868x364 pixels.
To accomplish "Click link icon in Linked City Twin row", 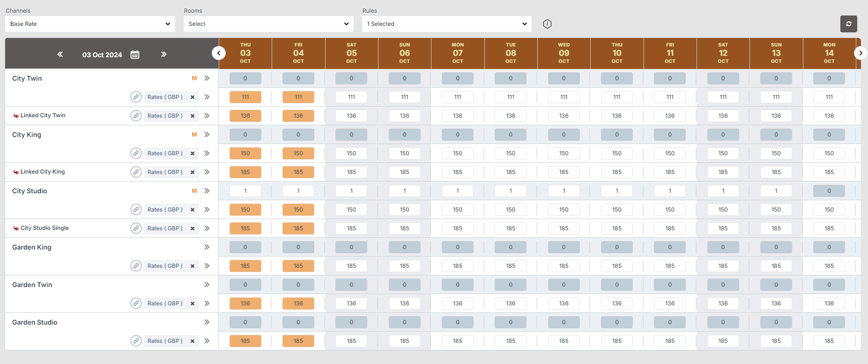I will pyautogui.click(x=136, y=116).
